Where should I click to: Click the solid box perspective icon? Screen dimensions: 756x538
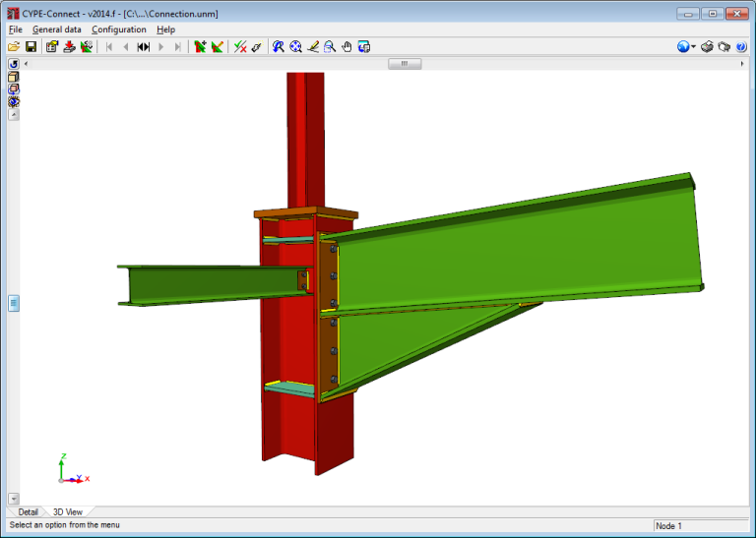pyautogui.click(x=14, y=77)
